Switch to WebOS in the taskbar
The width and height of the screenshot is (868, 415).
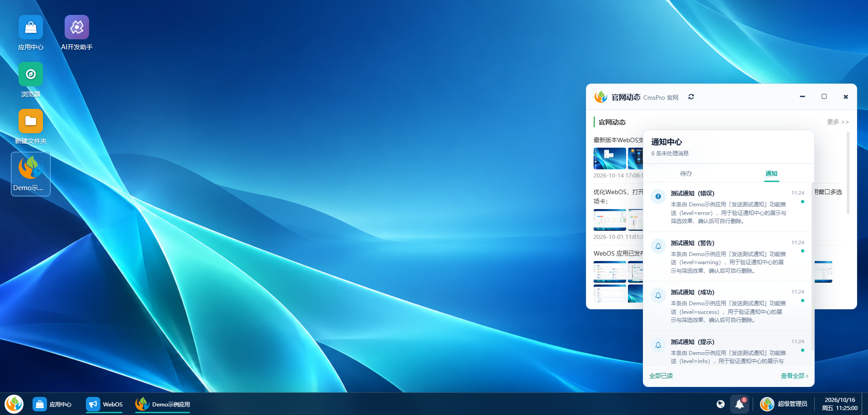[104, 404]
